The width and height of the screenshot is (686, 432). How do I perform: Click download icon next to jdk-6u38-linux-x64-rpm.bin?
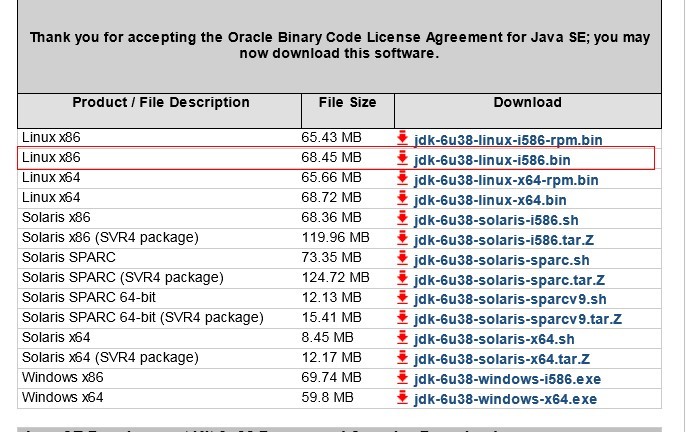(402, 178)
